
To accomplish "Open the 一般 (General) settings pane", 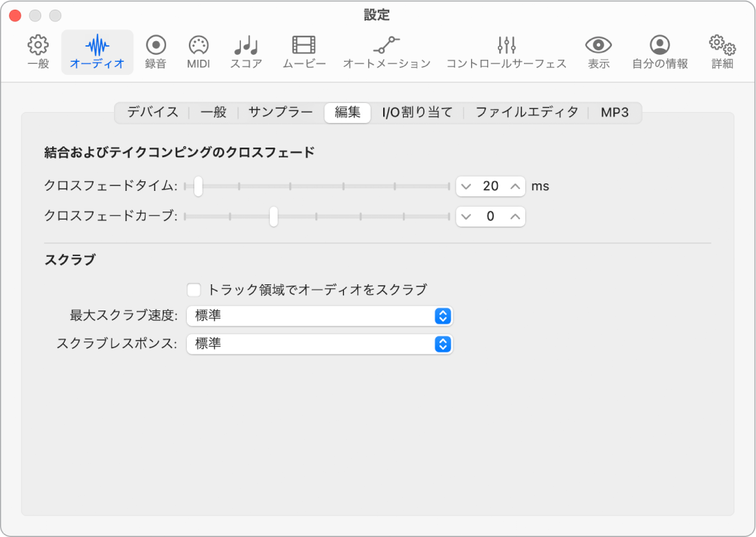I will (37, 52).
